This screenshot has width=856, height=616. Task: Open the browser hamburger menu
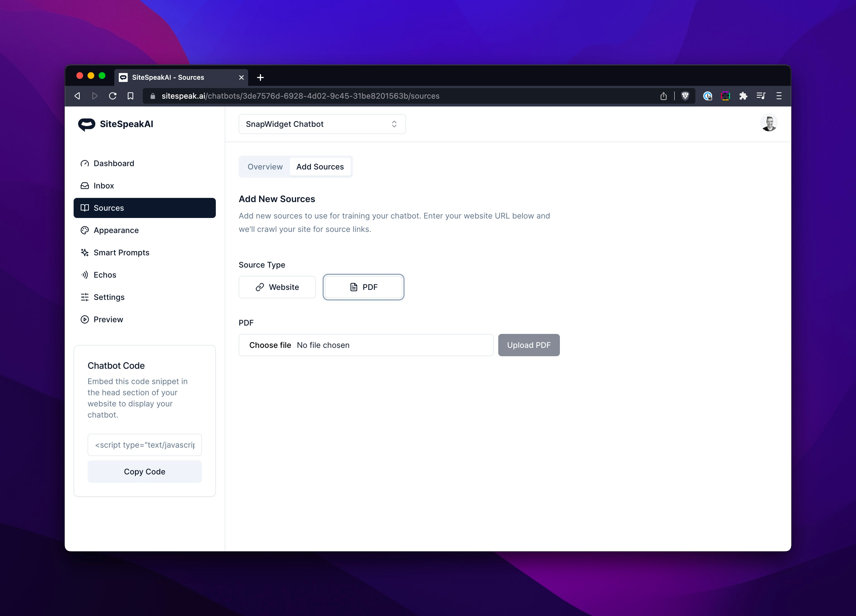(779, 96)
